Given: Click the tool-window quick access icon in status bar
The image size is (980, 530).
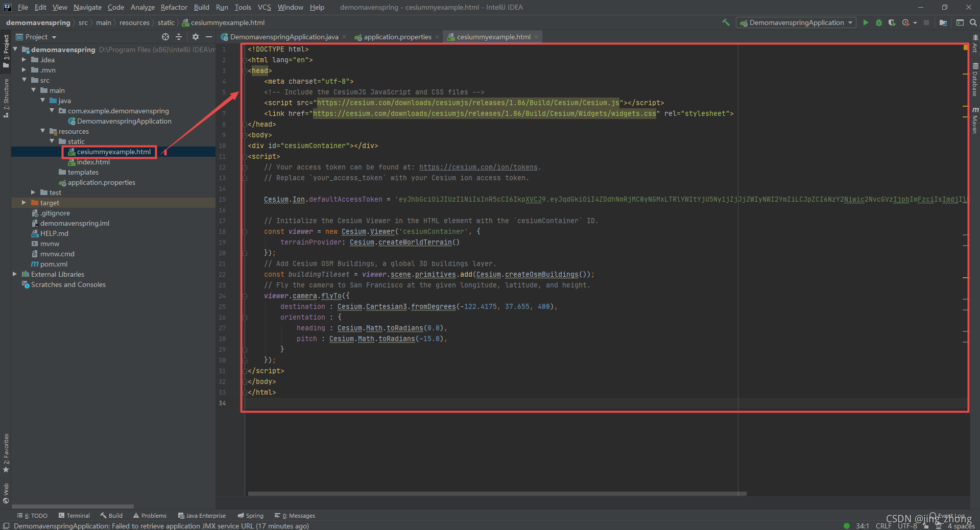Looking at the screenshot, I should pos(6,526).
